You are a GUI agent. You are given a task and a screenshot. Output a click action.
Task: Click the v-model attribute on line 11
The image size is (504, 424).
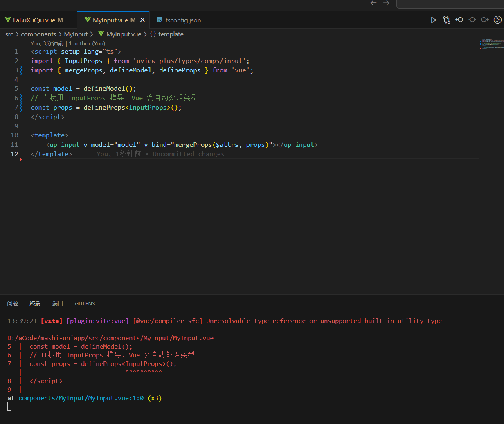(97, 145)
